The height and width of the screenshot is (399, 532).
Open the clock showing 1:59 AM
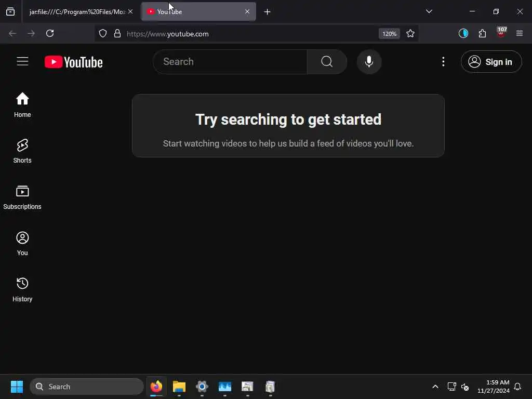494,387
